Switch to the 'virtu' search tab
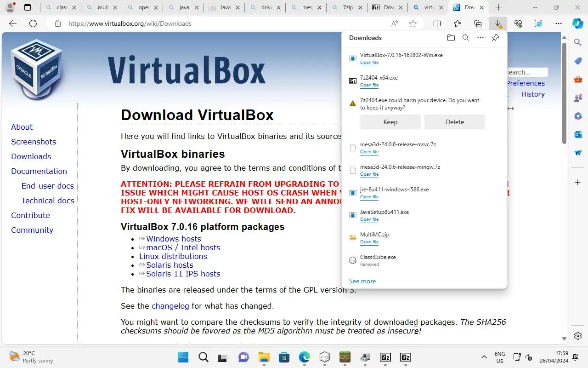This screenshot has height=368, width=588. [x=428, y=7]
